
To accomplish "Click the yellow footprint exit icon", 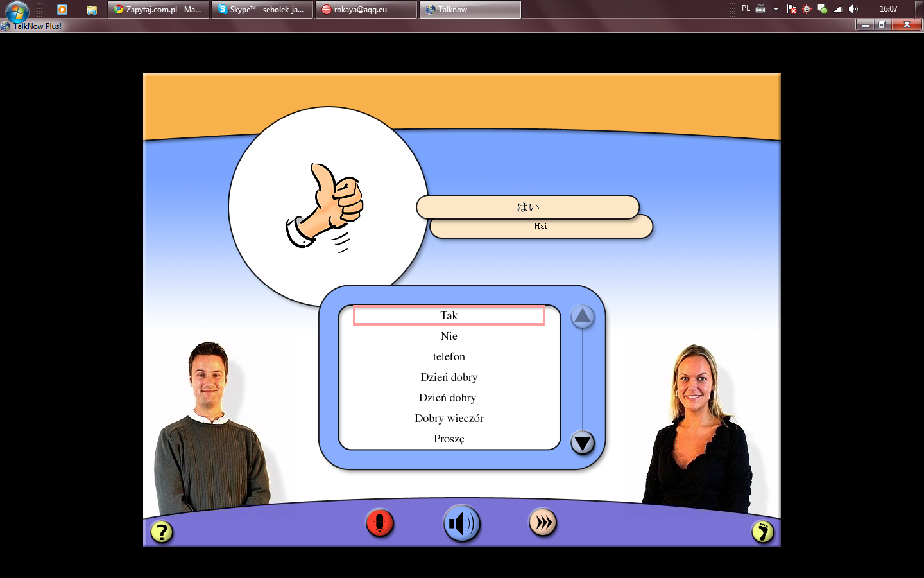I will point(762,532).
